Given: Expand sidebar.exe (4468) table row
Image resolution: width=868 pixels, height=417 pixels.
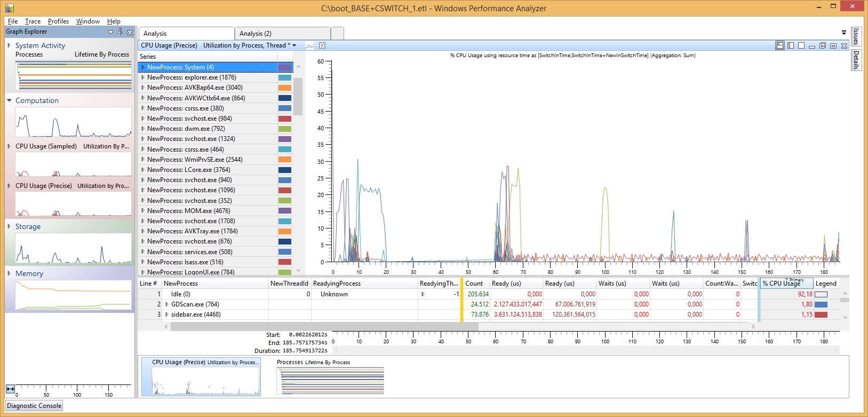Looking at the screenshot, I should coord(166,314).
